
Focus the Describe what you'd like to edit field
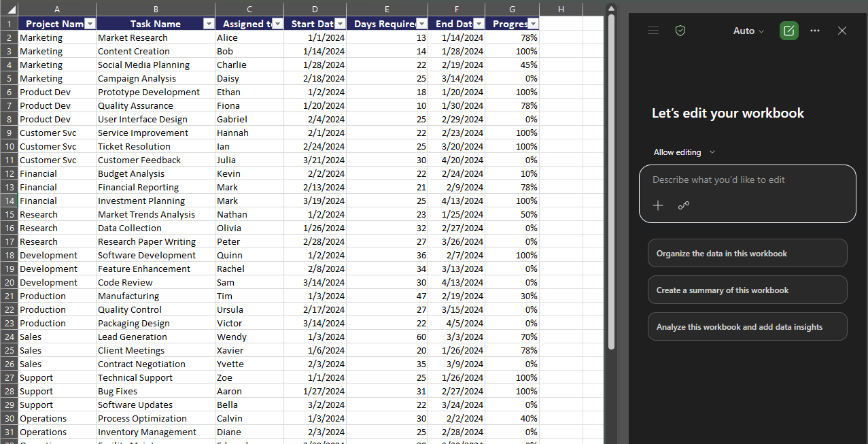point(747,180)
